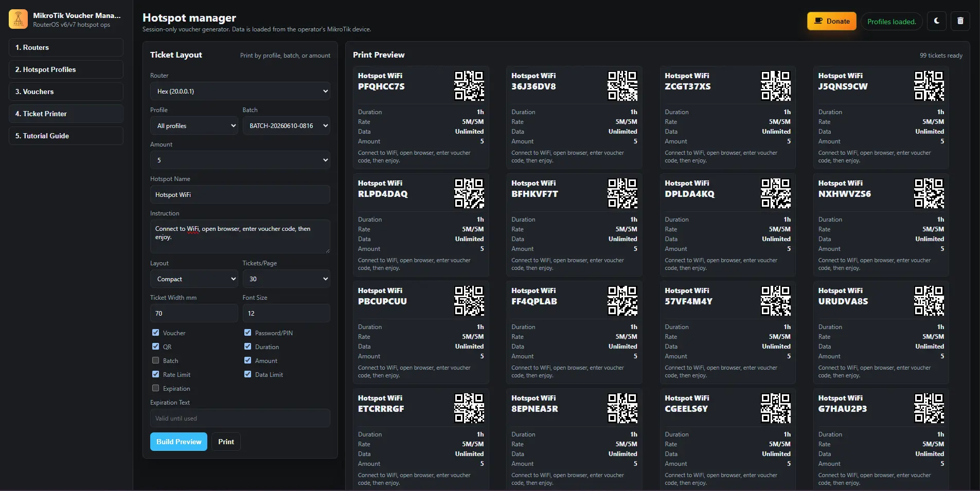980x491 pixels.
Task: Click the Ticket Width mm field
Action: (x=194, y=313)
